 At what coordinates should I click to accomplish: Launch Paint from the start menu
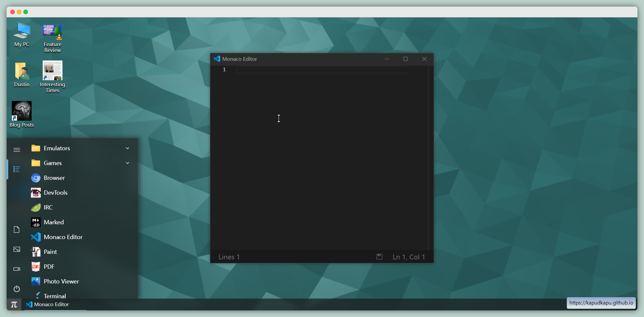point(50,252)
